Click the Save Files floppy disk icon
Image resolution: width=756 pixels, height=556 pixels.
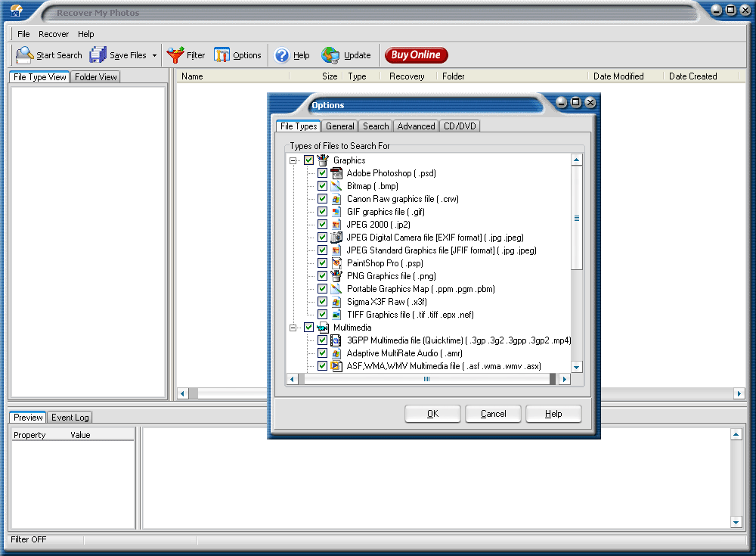(98, 55)
